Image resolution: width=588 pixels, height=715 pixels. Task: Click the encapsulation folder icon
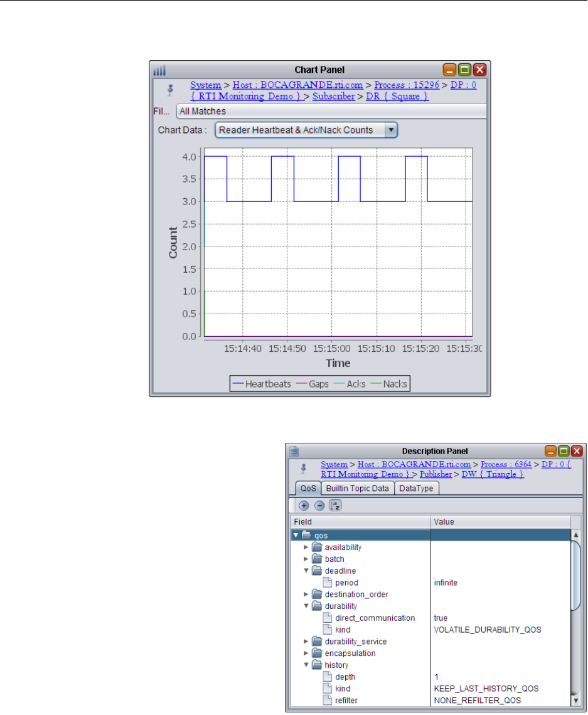(317, 654)
